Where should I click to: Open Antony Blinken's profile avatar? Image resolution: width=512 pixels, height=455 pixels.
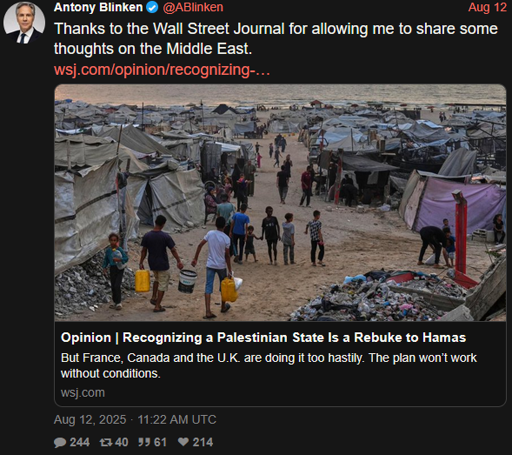click(x=24, y=23)
